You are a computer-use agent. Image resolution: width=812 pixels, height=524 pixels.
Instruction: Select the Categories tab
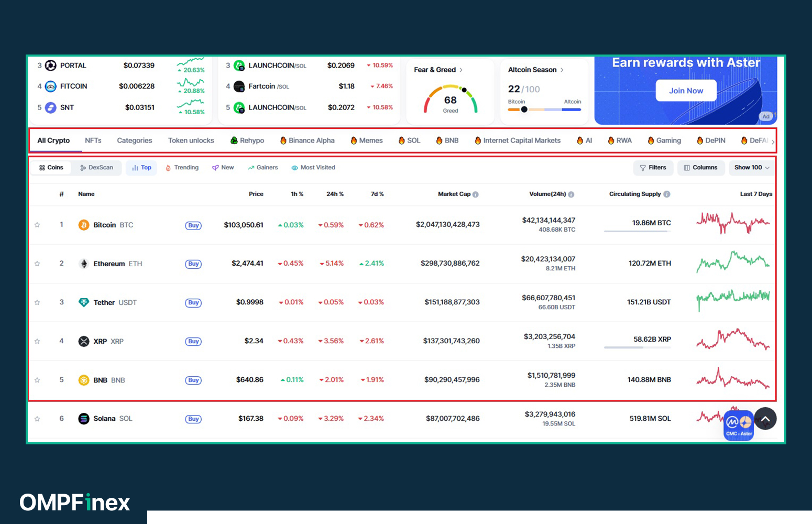point(135,140)
